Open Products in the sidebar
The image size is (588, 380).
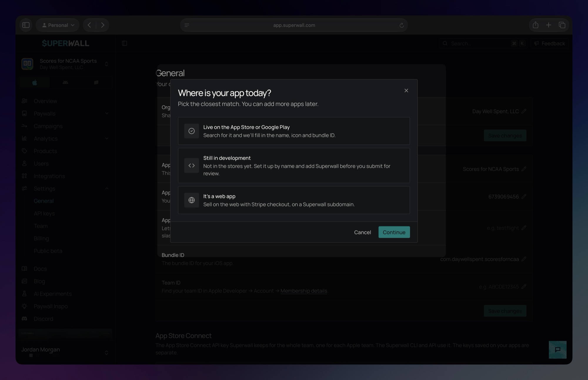(x=45, y=151)
